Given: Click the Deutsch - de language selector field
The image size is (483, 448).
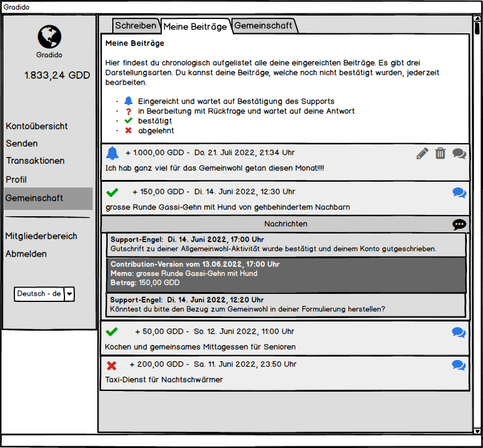Looking at the screenshot, I should pyautogui.click(x=39, y=294).
